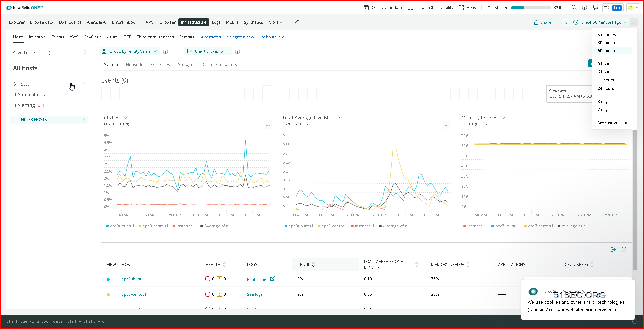Toggle instance-1 series in CPU legend

[184, 226]
